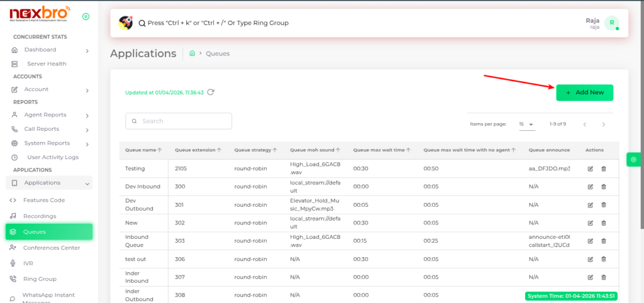Select Ring Group in the sidebar
The image size is (644, 303).
coord(40,279)
